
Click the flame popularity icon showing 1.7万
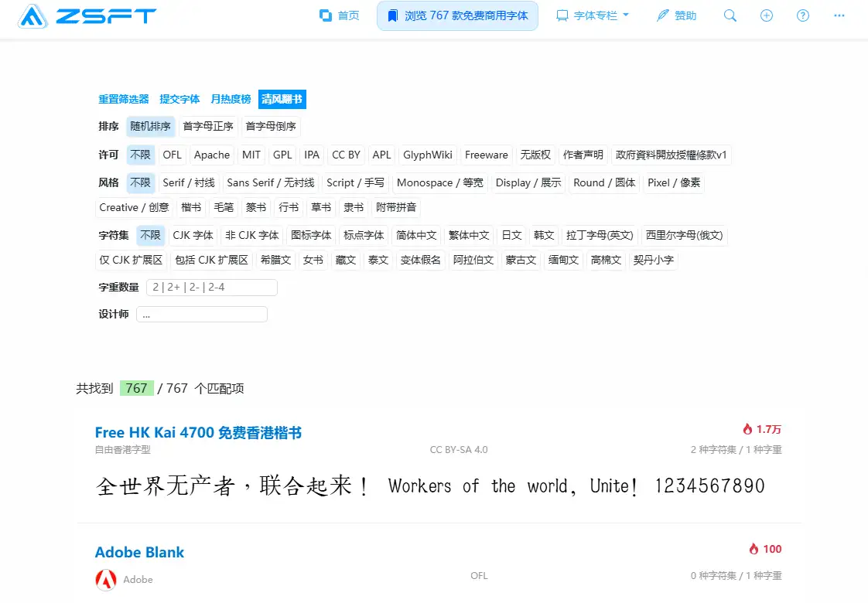(x=747, y=429)
